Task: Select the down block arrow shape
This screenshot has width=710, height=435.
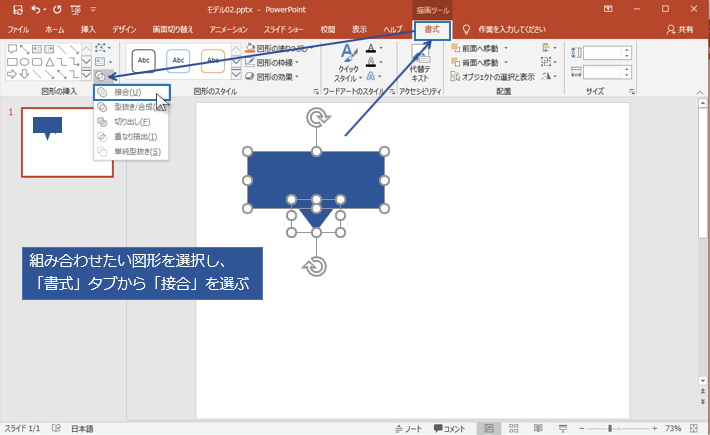Action: 24,74
